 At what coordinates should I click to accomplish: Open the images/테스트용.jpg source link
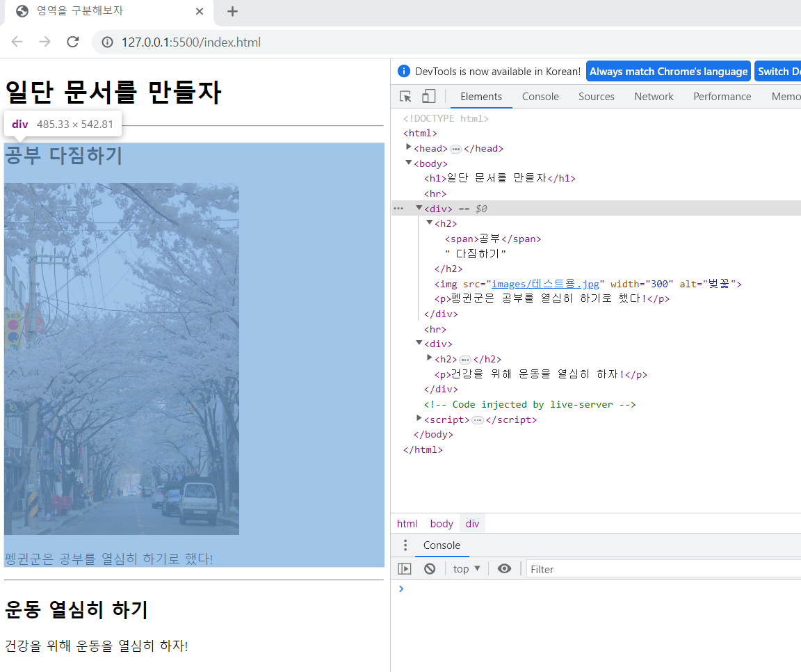[545, 284]
